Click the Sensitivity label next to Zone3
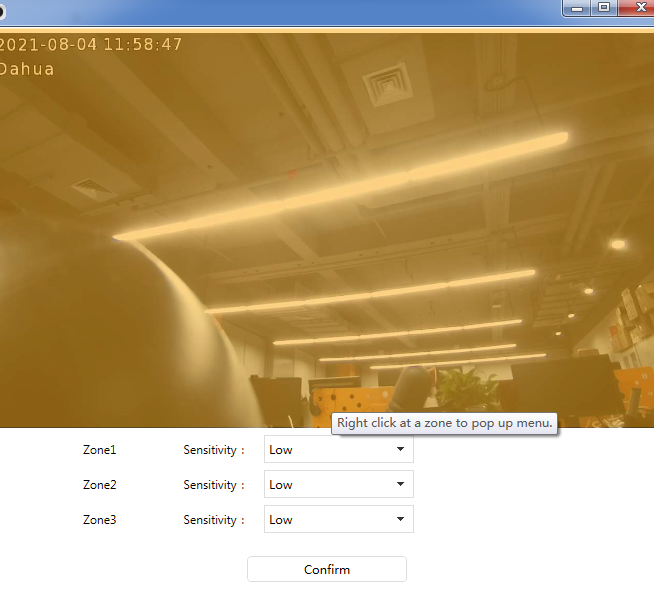Screen dimensions: 654x591 point(214,520)
